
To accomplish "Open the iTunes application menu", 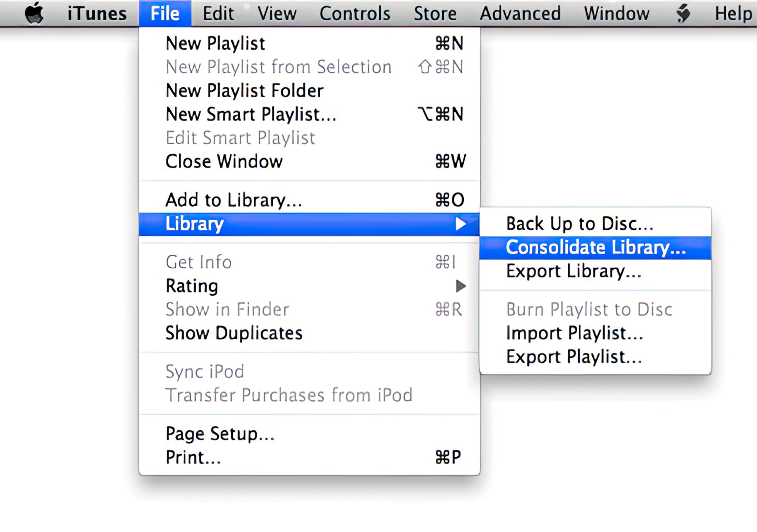I will coord(97,14).
